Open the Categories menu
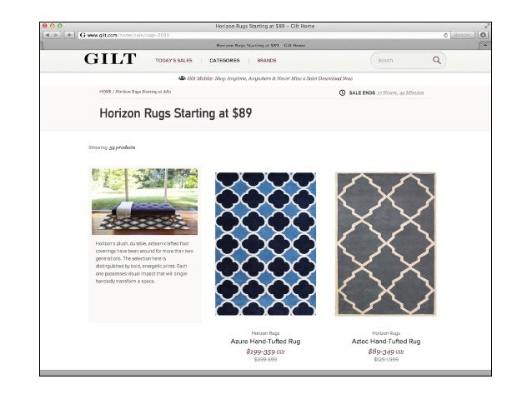This screenshot has height=399, width=532. click(x=224, y=60)
